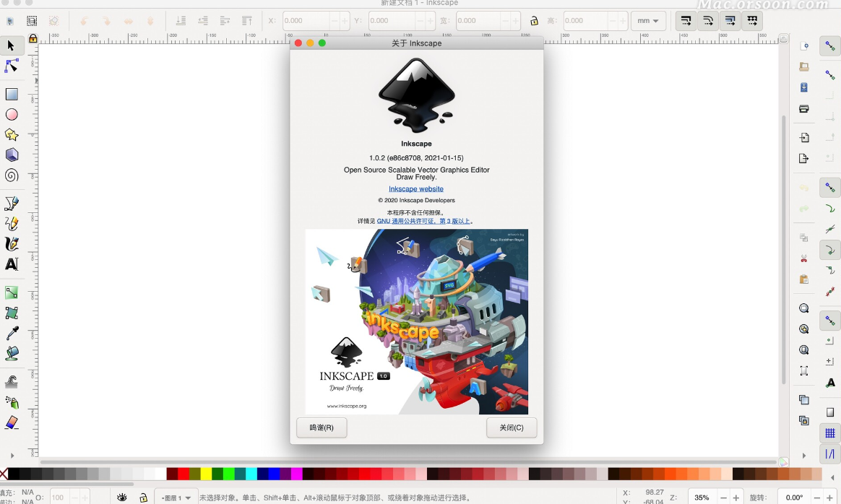Click the 鸣谢(R) credits button
This screenshot has width=841, height=504.
pyautogui.click(x=322, y=428)
